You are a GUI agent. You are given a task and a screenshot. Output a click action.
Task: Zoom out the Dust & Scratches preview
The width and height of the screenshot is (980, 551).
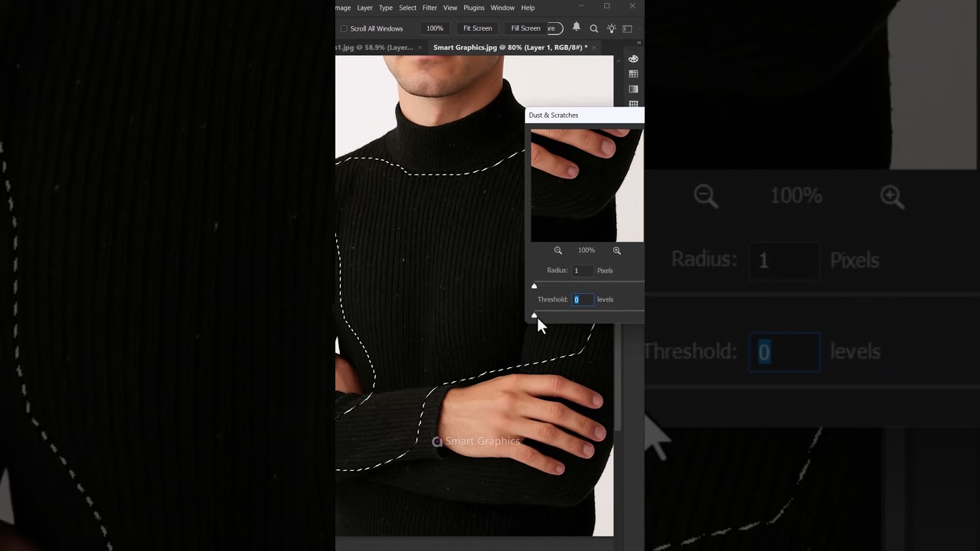point(558,250)
